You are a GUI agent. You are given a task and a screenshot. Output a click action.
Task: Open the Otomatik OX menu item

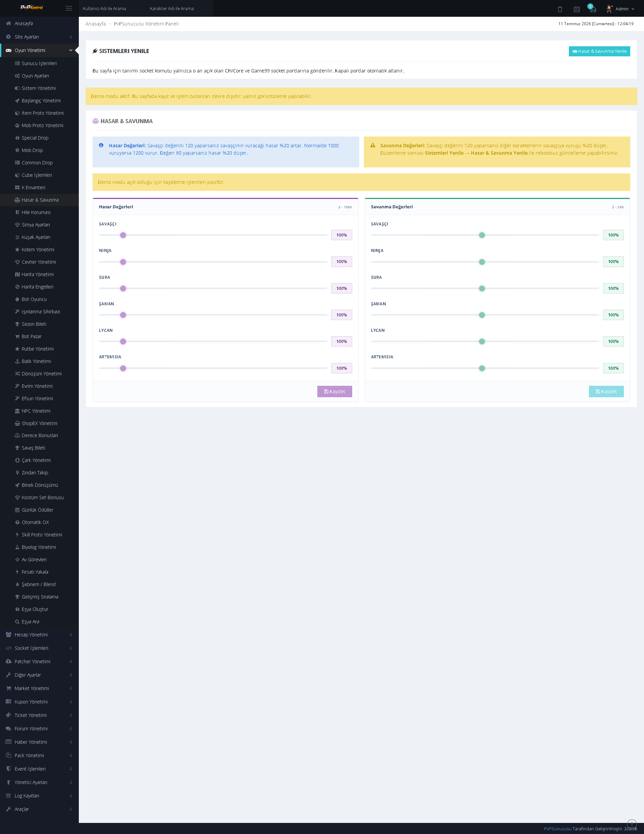pyautogui.click(x=39, y=522)
